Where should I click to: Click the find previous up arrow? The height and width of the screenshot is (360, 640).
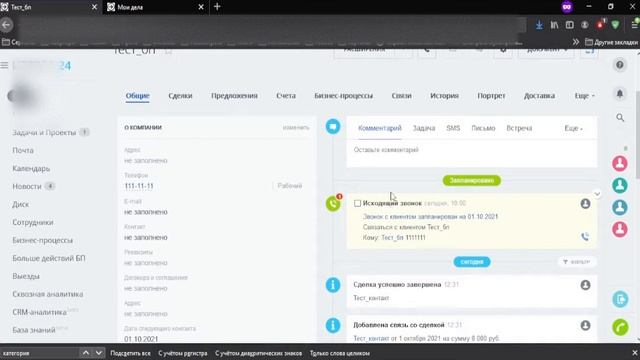click(86, 353)
